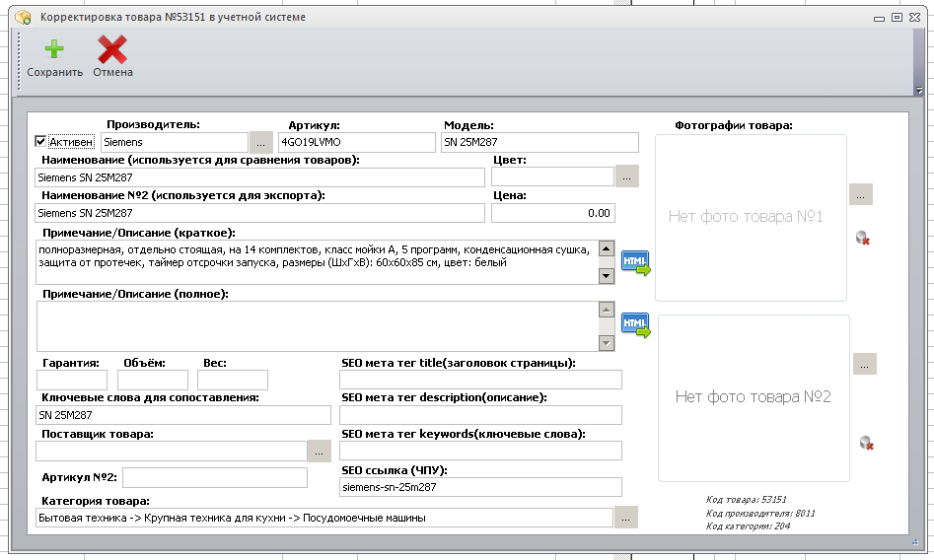Viewport: 934px width, 560px height.
Task: Click the product box icon in title bar
Action: 23,18
